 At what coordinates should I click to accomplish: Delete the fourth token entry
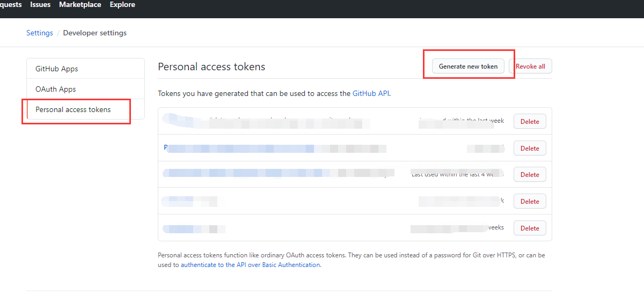530,202
